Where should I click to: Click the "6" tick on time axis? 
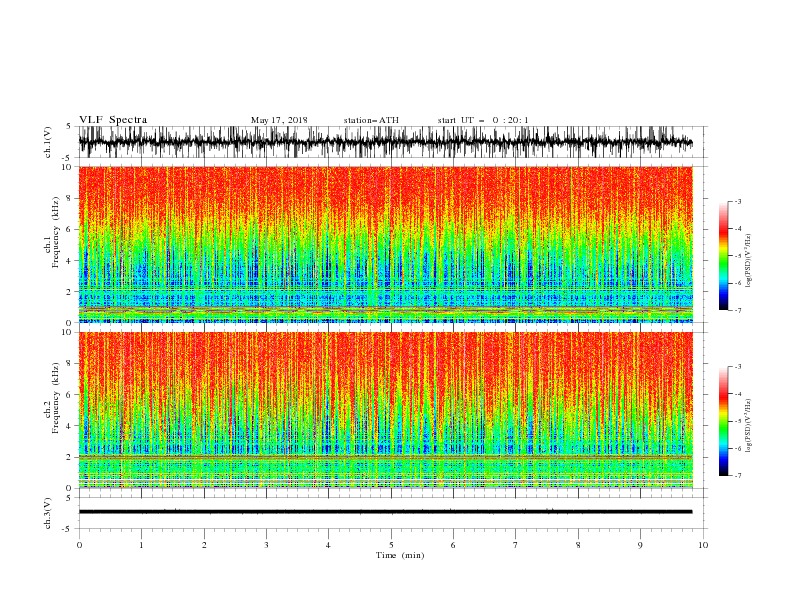pos(453,545)
